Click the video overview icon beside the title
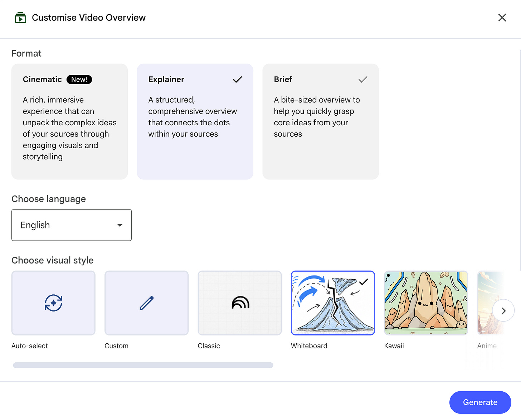Viewport: 521px width, 420px height. (x=20, y=18)
